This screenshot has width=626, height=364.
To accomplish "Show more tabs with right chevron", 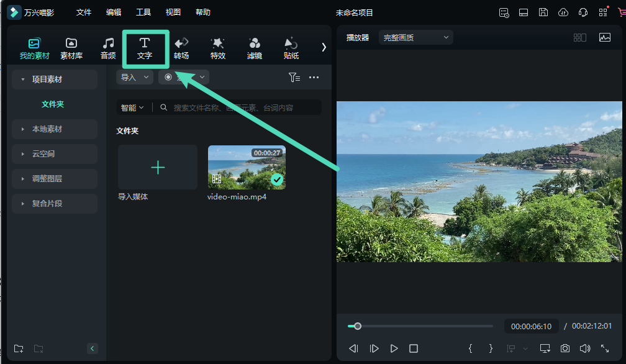I will click(324, 47).
